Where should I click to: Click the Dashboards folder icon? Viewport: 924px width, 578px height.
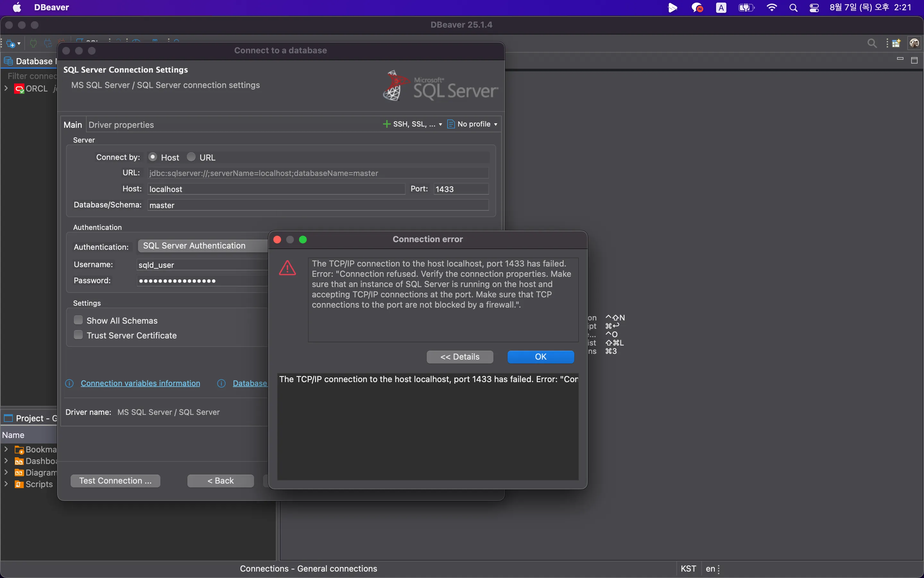point(19,461)
